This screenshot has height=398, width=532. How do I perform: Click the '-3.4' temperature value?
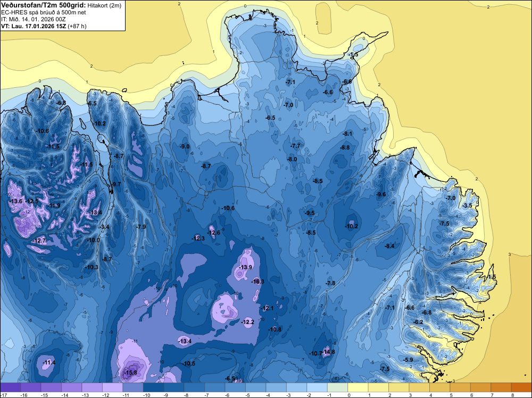(x=104, y=227)
